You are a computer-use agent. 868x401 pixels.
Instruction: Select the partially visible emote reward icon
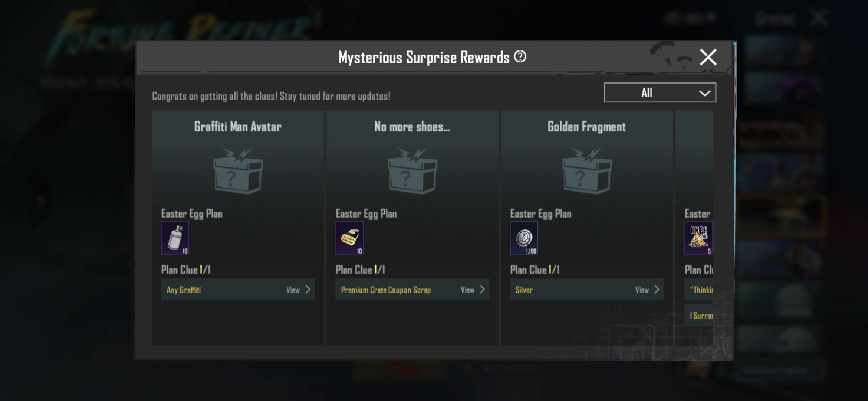(x=698, y=238)
